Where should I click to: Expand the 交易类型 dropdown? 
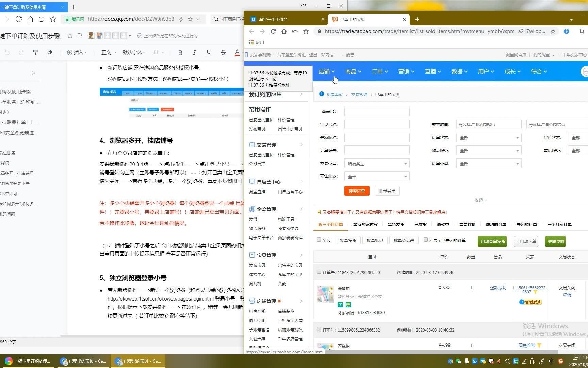pyautogui.click(x=377, y=164)
